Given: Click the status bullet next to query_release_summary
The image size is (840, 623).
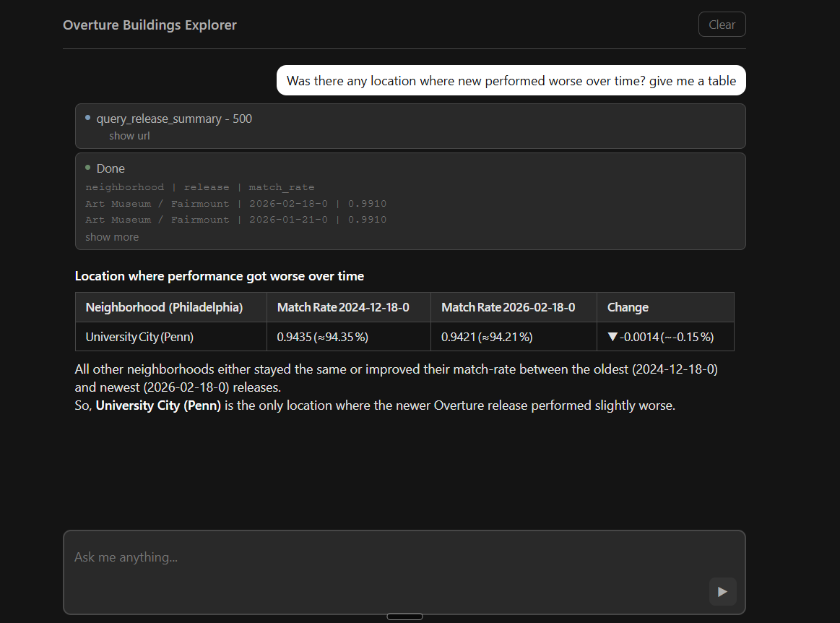Looking at the screenshot, I should pos(87,117).
